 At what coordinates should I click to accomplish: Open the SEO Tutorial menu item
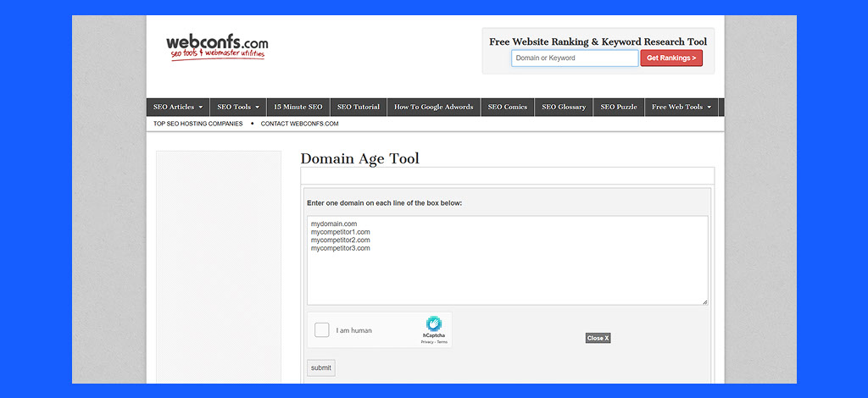click(359, 108)
